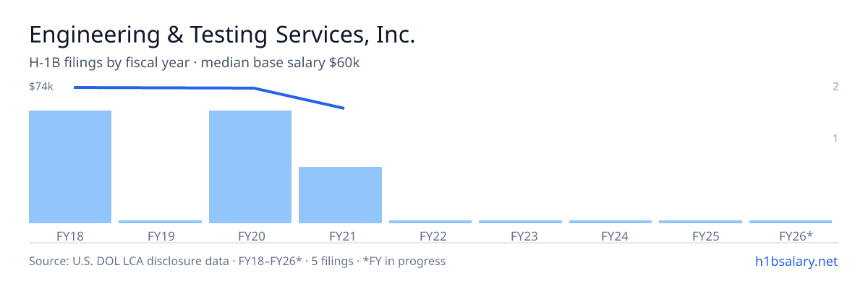Click the H-1B filings subtitle

click(195, 63)
